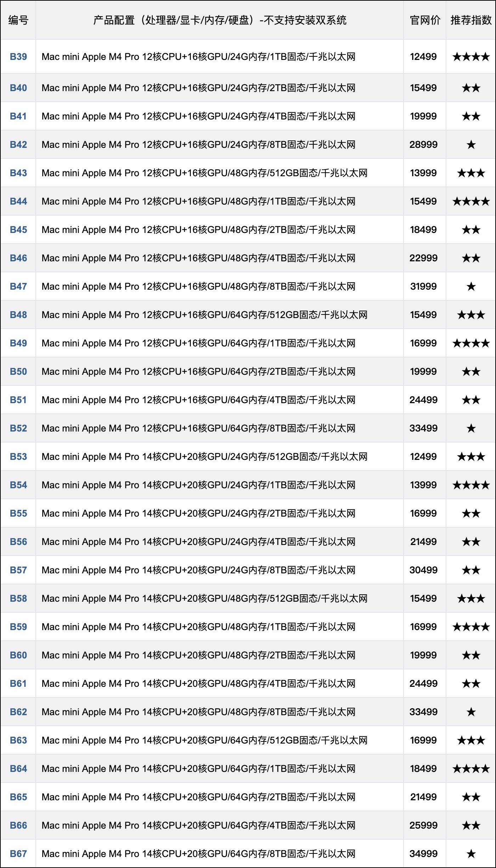Click the single star rating for B67
Viewport: 496px width, 868px height.
(471, 854)
